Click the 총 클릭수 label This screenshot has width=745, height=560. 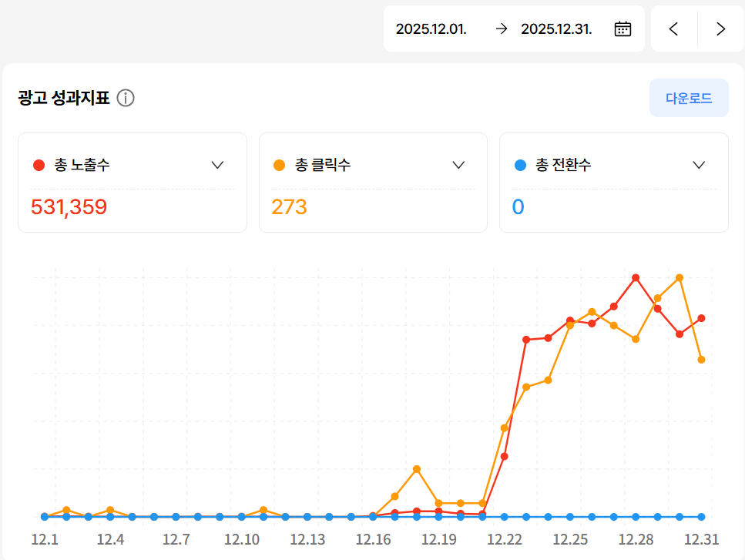coord(323,165)
